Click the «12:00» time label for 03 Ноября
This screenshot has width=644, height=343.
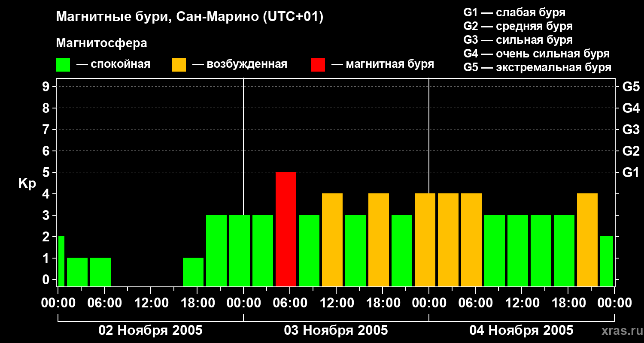coord(336,303)
